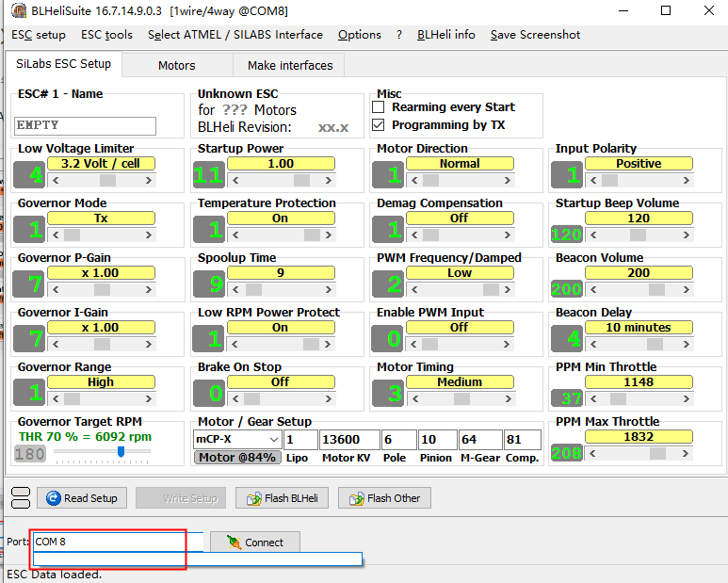728x583 pixels.
Task: Click Save Screenshot menu item
Action: click(535, 35)
